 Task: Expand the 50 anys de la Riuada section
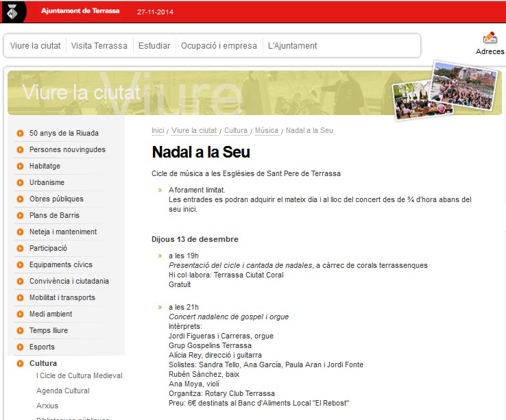20,134
